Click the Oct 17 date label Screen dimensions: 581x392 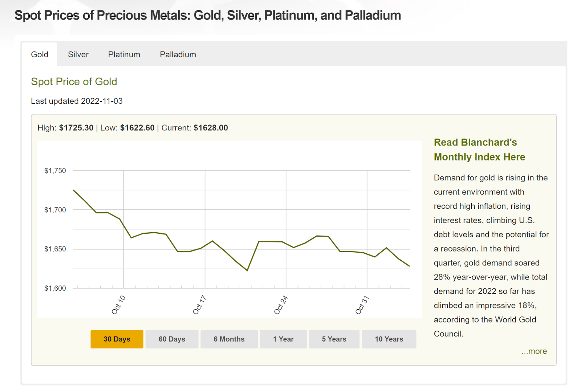pyautogui.click(x=199, y=305)
